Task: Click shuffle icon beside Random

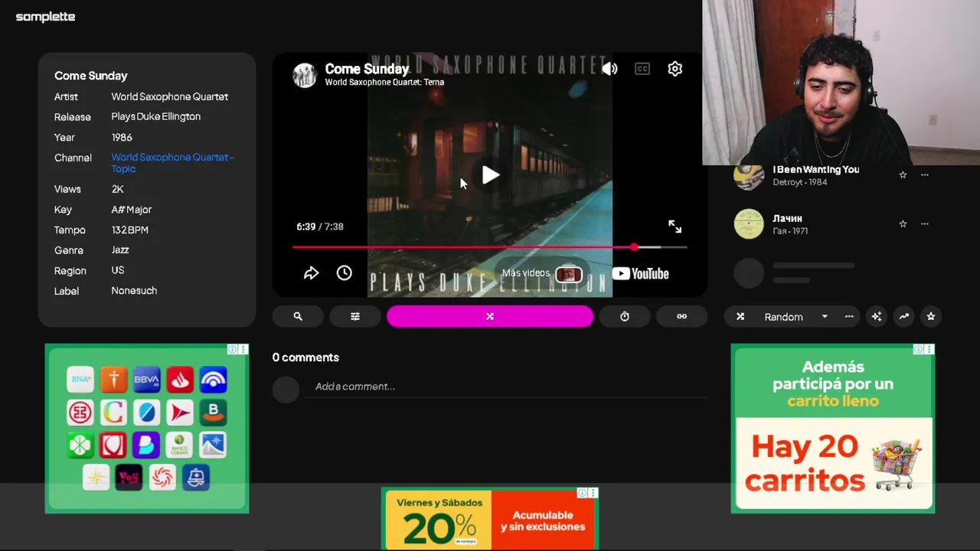Action: pyautogui.click(x=740, y=316)
